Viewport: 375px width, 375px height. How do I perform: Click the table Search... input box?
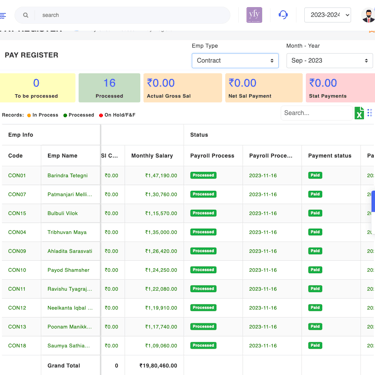pos(316,113)
